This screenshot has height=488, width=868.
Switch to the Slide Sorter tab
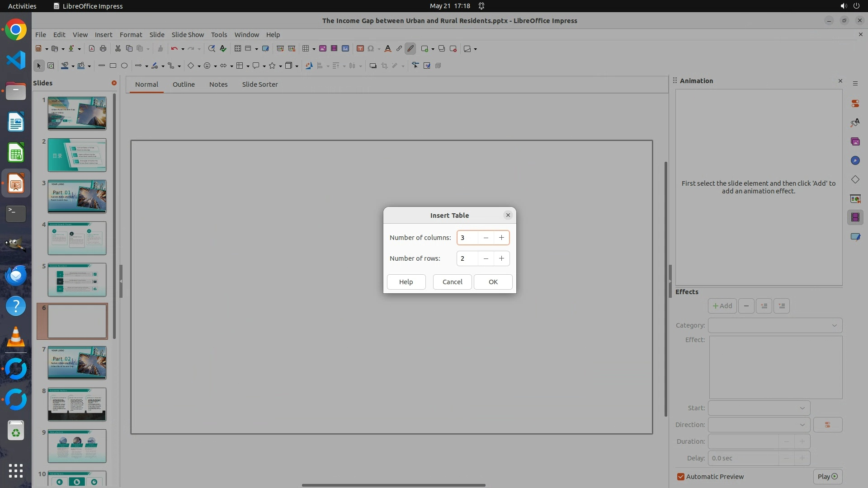[x=259, y=84]
